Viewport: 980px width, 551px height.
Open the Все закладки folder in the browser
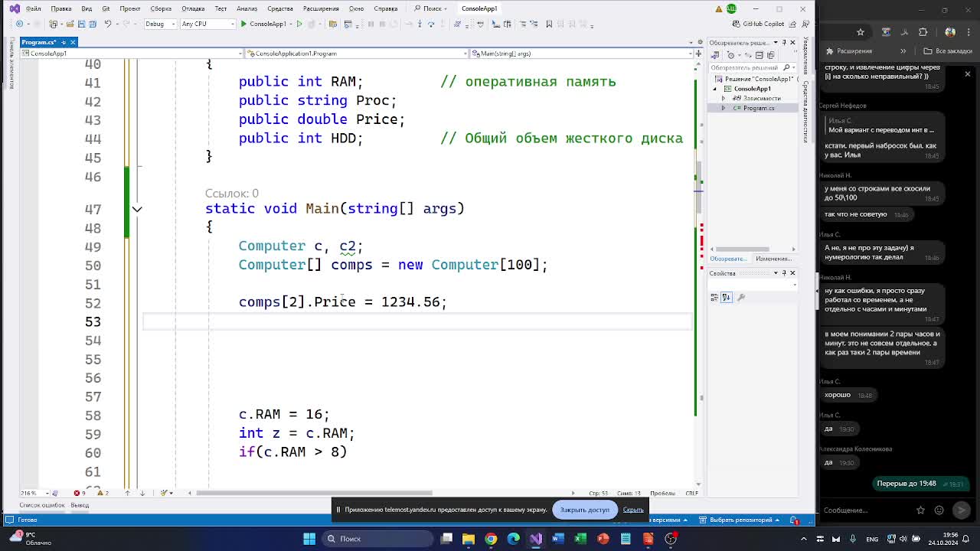pos(948,51)
